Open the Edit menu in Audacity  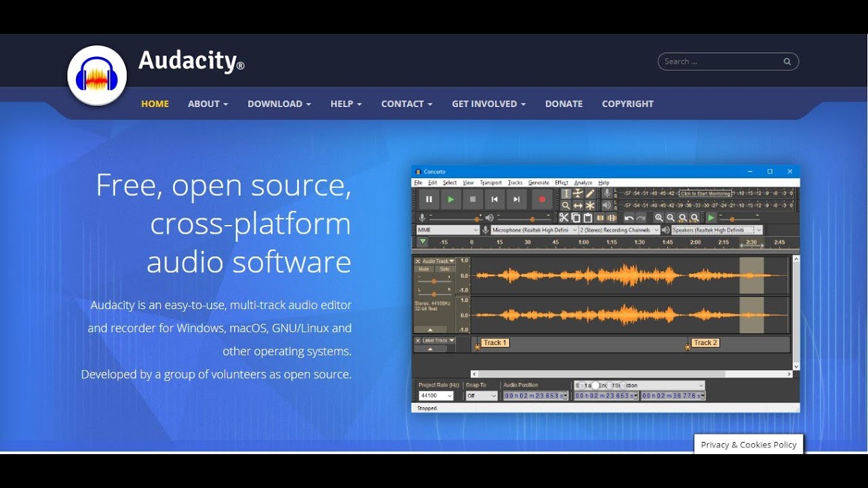coord(433,183)
